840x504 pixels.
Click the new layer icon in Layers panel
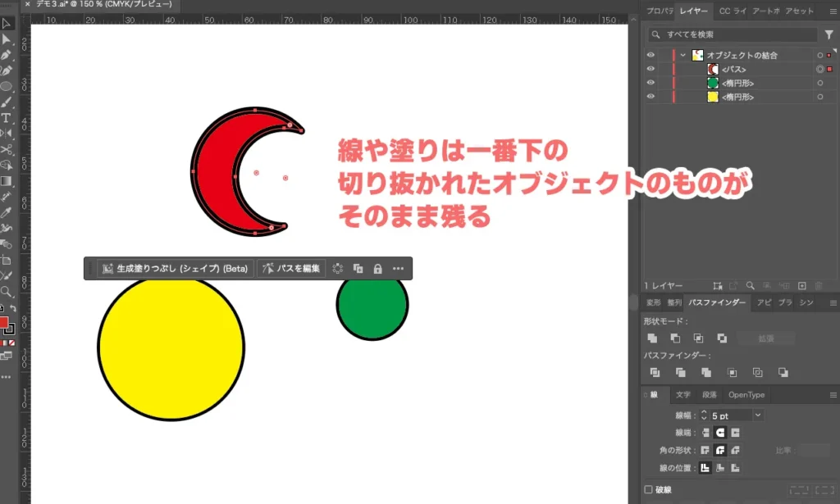tap(801, 286)
